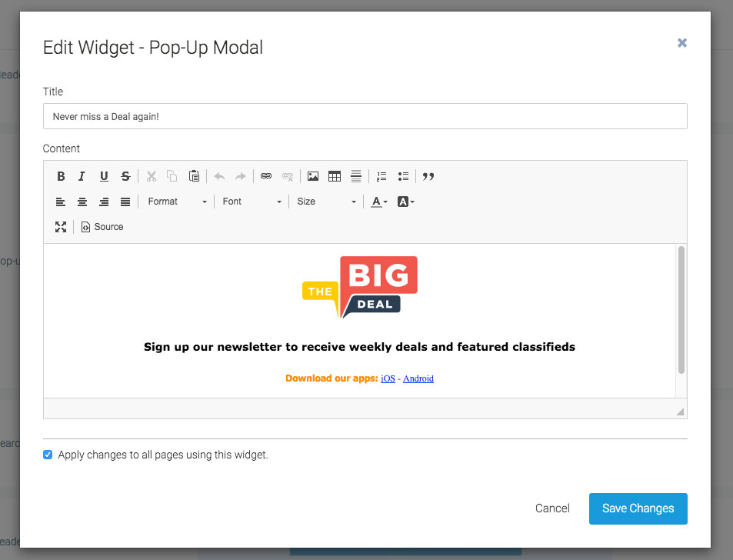This screenshot has width=733, height=560.
Task: Cancel the widget edit
Action: point(551,508)
